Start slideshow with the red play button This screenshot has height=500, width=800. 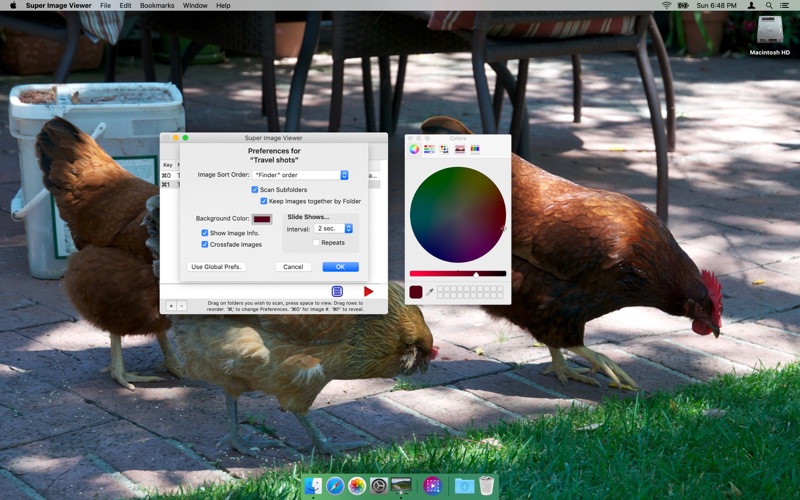tap(369, 291)
